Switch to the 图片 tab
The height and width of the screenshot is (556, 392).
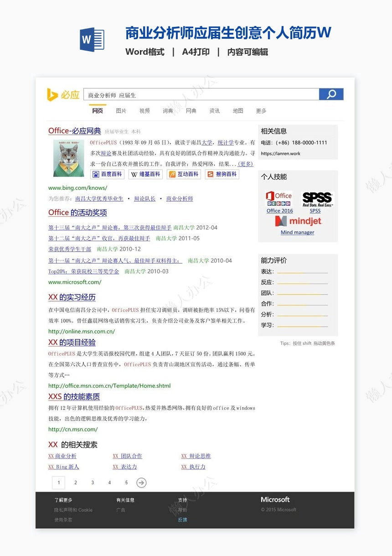tap(121, 110)
